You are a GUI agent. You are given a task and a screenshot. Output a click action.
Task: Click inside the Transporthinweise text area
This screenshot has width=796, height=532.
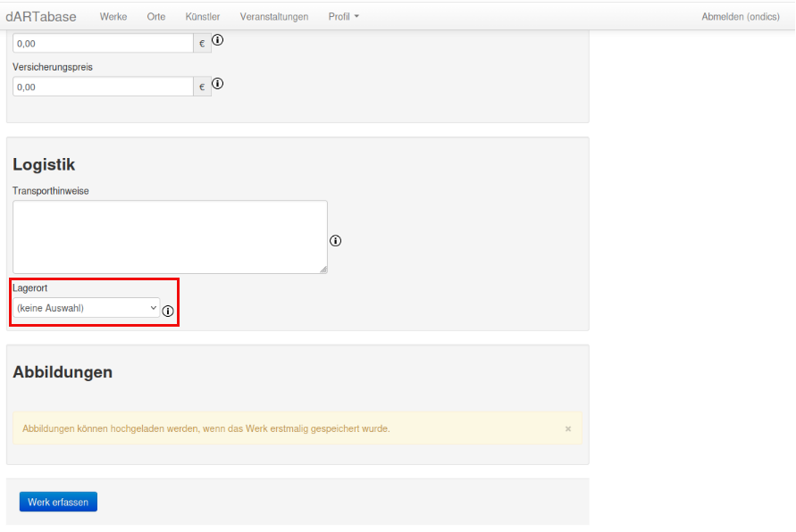(x=170, y=237)
